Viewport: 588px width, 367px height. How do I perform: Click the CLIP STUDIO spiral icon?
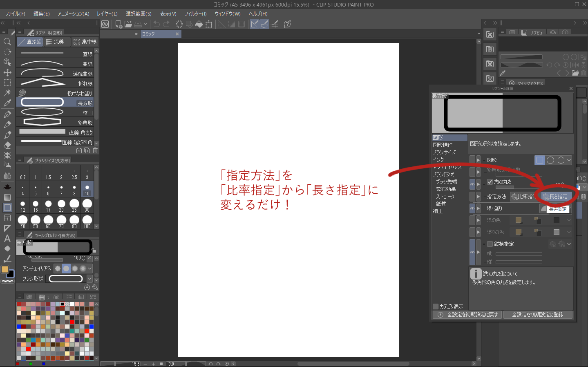coord(105,24)
